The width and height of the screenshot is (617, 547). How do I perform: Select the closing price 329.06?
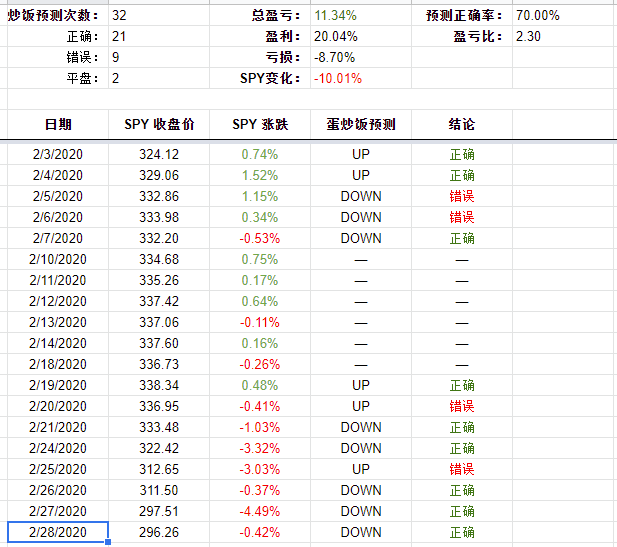pos(159,175)
